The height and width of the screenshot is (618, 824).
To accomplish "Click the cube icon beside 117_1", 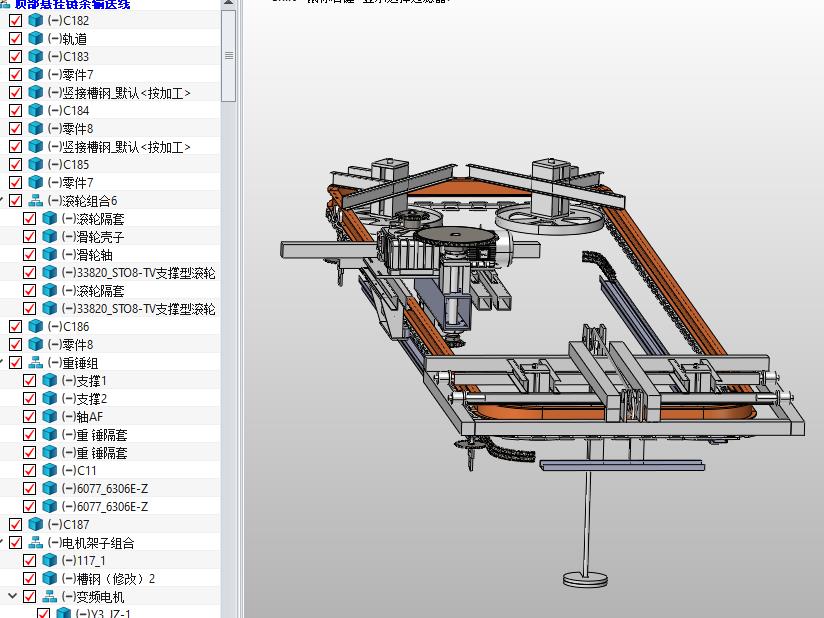I will click(x=50, y=561).
